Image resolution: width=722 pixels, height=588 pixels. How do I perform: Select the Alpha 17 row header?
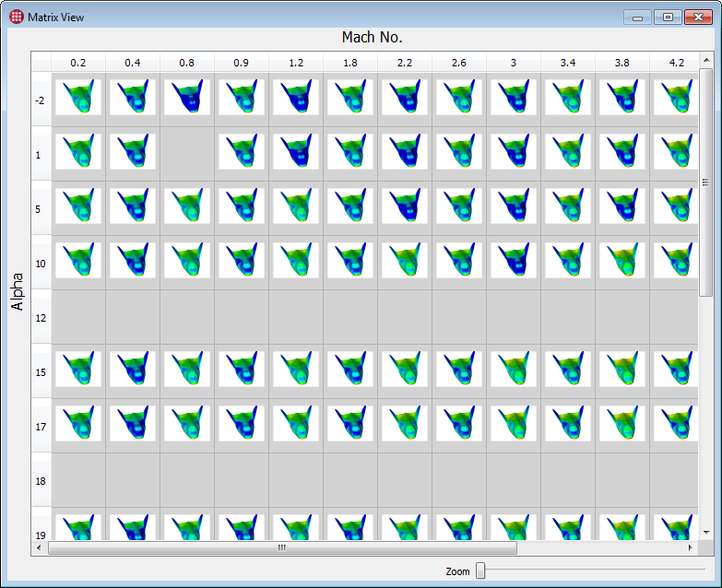point(41,425)
